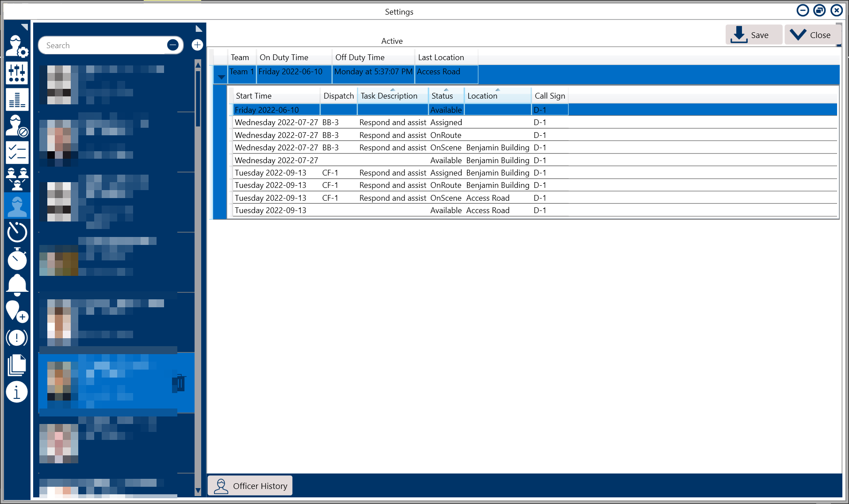Click the Save button
This screenshot has width=849, height=504.
click(x=753, y=35)
